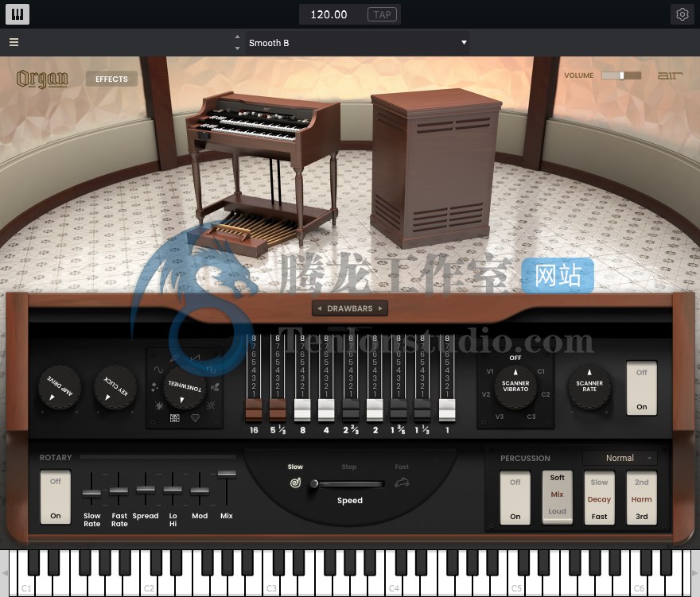Click the 16 drawbar
The height and width of the screenshot is (597, 700).
(254, 410)
